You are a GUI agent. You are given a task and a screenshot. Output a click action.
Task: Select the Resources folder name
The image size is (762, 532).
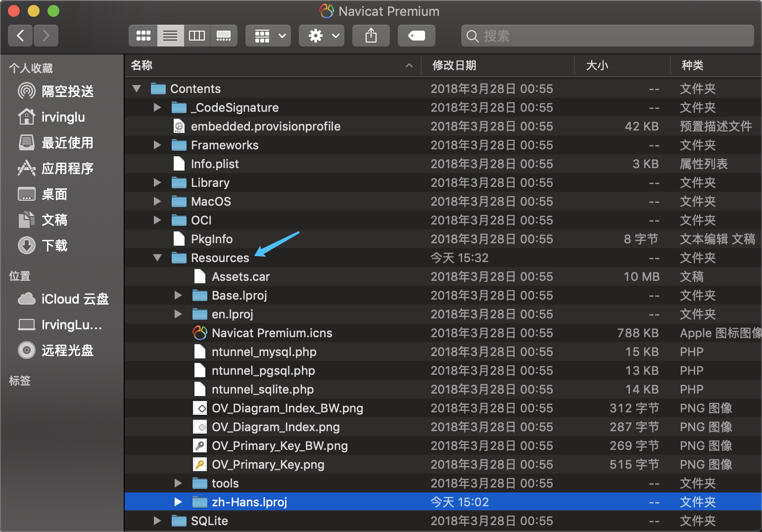click(220, 258)
